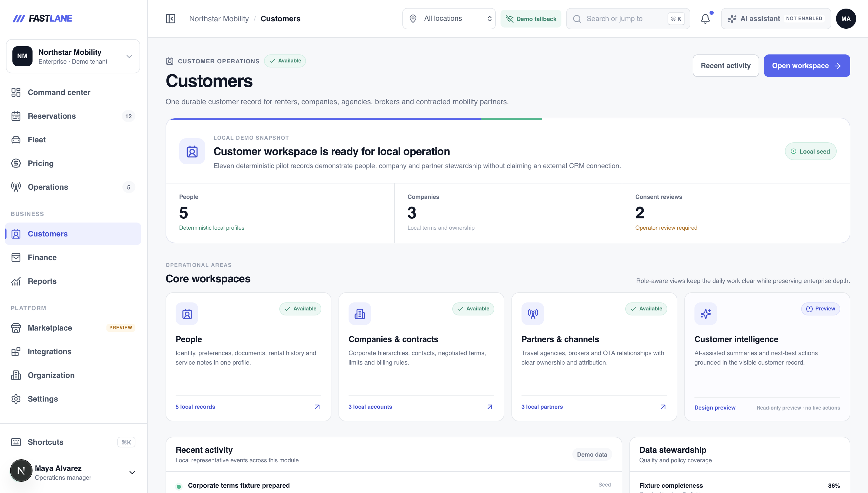Click the Search or jump to field

(628, 19)
